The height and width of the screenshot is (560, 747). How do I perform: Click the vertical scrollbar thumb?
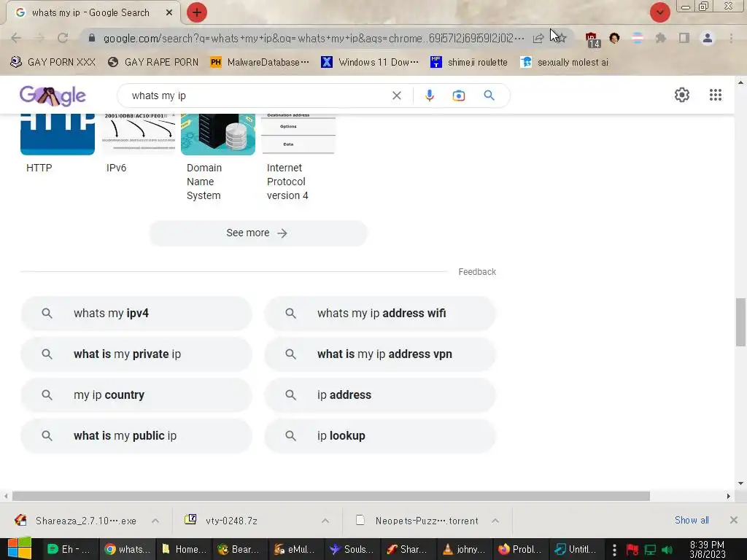click(740, 322)
